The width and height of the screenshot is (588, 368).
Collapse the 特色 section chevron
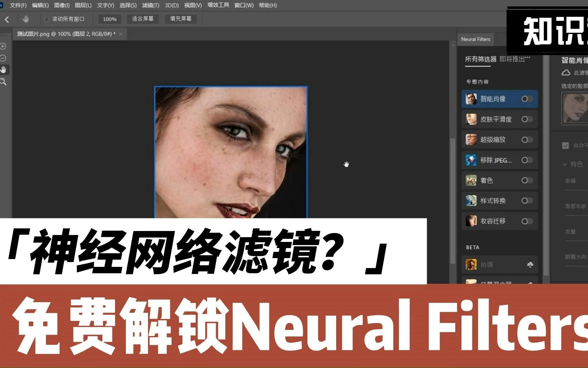coord(565,164)
